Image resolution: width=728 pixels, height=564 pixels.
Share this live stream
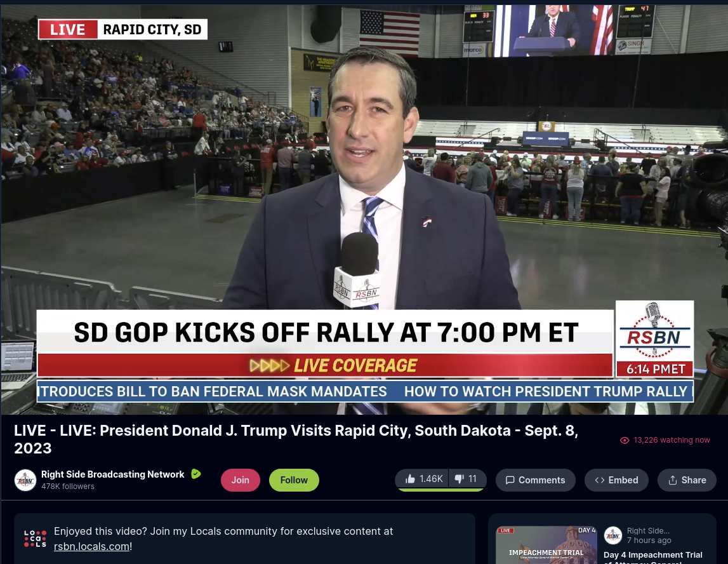tap(687, 480)
